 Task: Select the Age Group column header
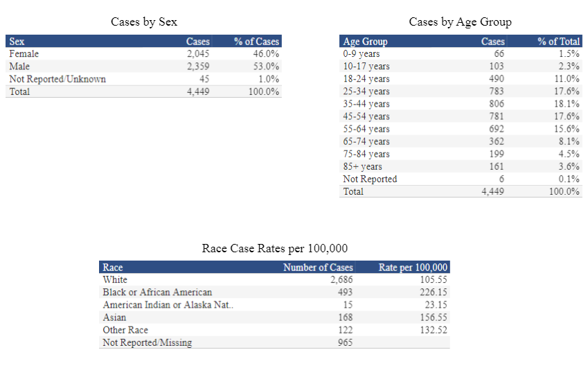(x=365, y=42)
